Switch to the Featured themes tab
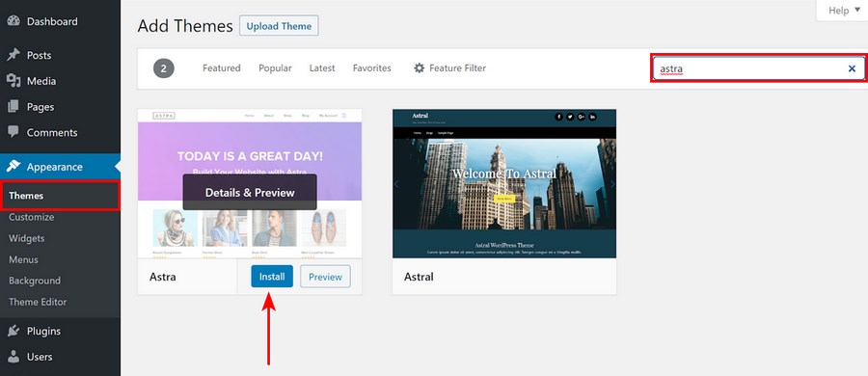Screen dimensions: 868x376 coord(222,68)
